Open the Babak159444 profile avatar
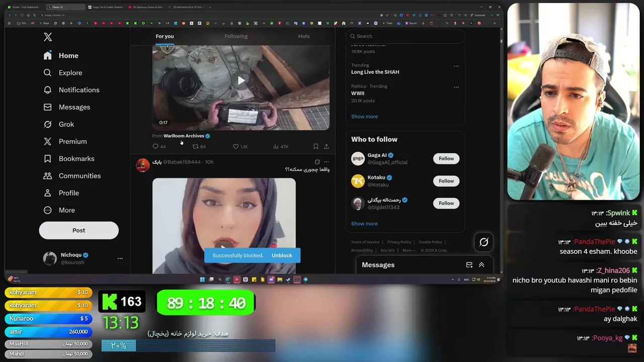 click(x=143, y=165)
